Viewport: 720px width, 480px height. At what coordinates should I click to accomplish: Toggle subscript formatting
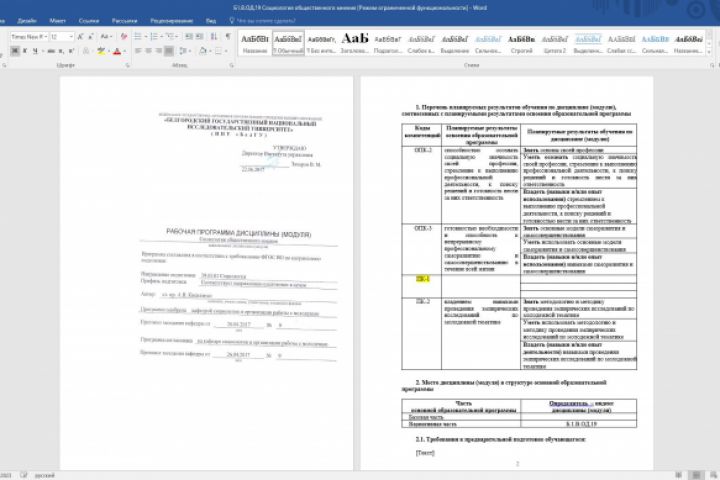pyautogui.click(x=61, y=51)
